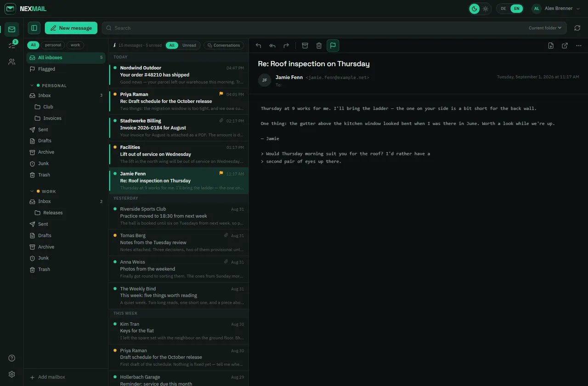Toggle the Conversations view
The width and height of the screenshot is (588, 386).
(224, 45)
